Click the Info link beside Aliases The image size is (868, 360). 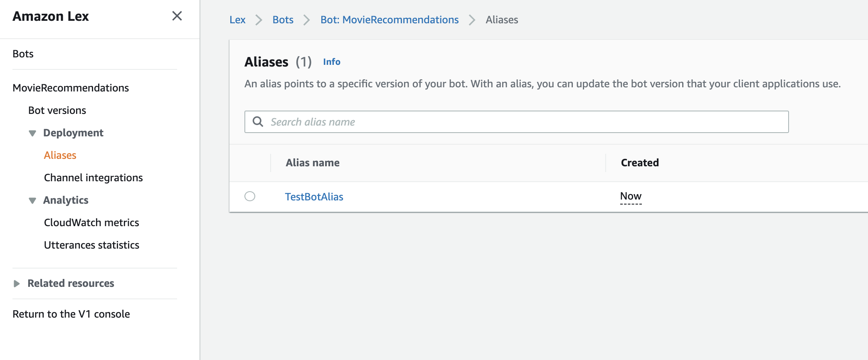click(331, 62)
